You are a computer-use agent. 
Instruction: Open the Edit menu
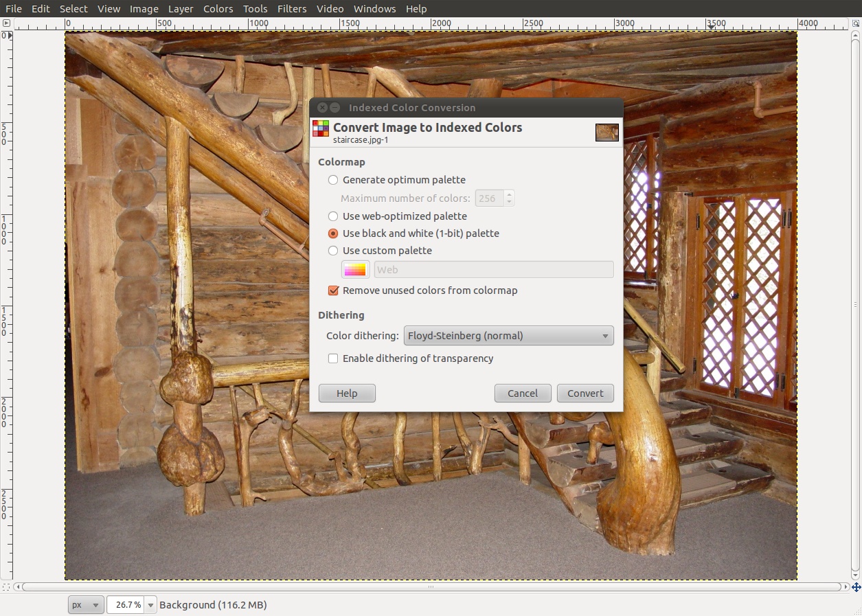(41, 9)
